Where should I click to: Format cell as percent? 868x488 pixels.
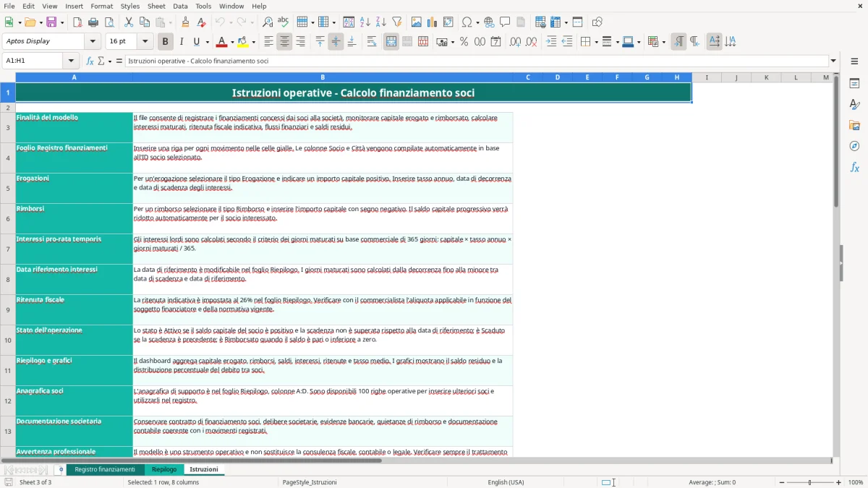click(x=464, y=42)
